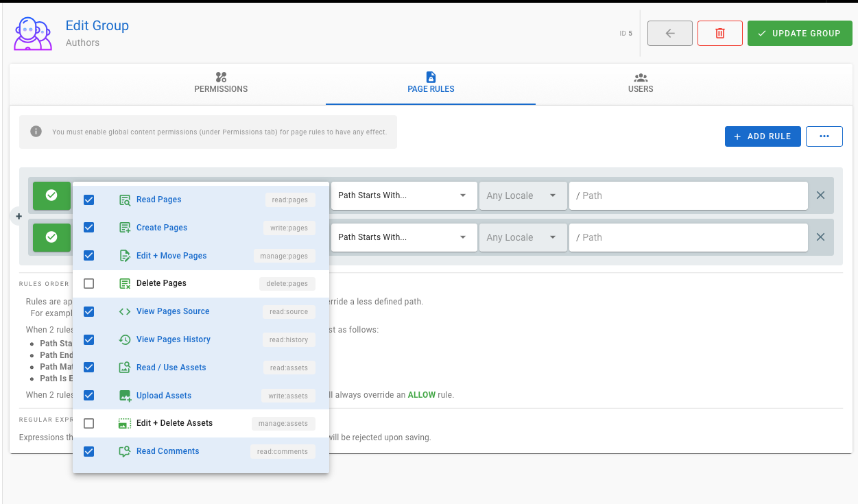Uncheck the Edit + Move Pages checkbox
The width and height of the screenshot is (858, 504).
pos(88,256)
